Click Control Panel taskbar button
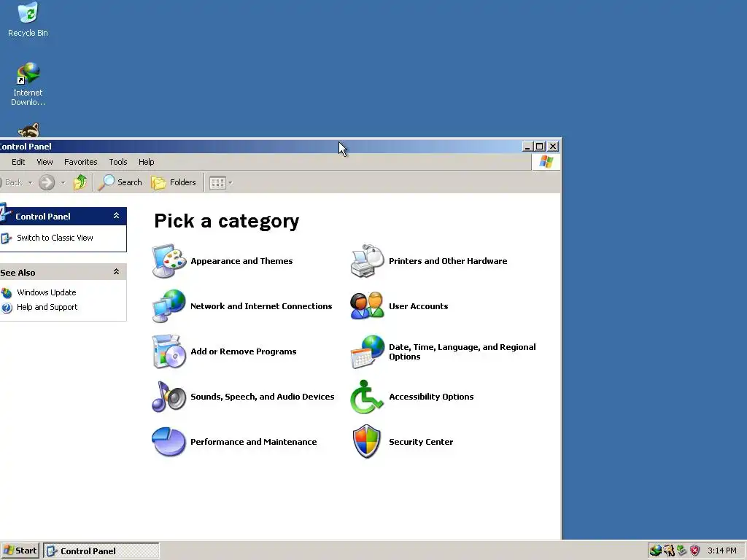The width and height of the screenshot is (747, 560). [101, 551]
